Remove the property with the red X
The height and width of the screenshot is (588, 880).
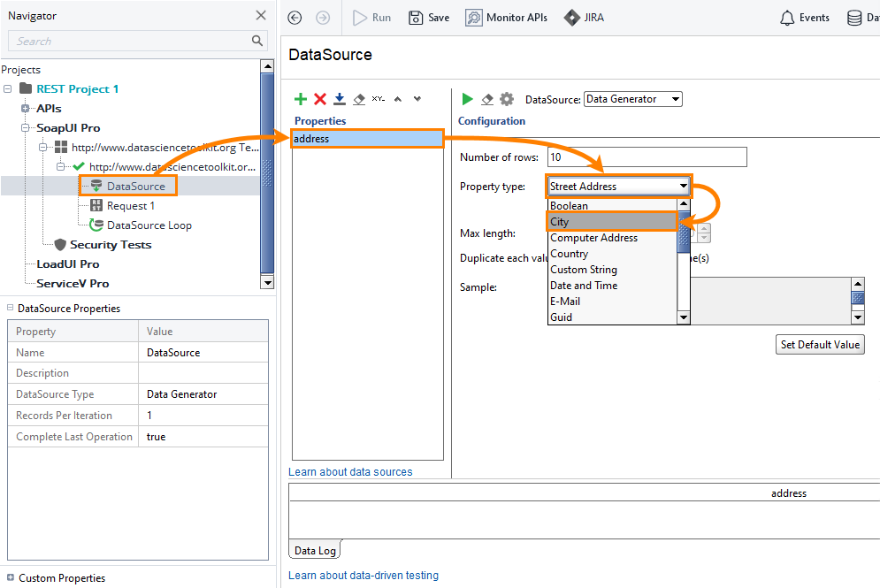[320, 99]
